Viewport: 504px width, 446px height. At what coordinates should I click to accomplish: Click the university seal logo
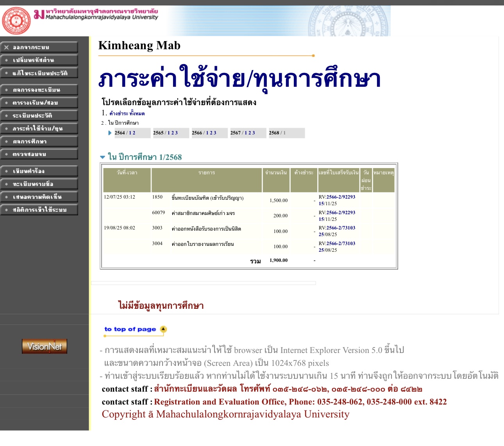[x=16, y=21]
